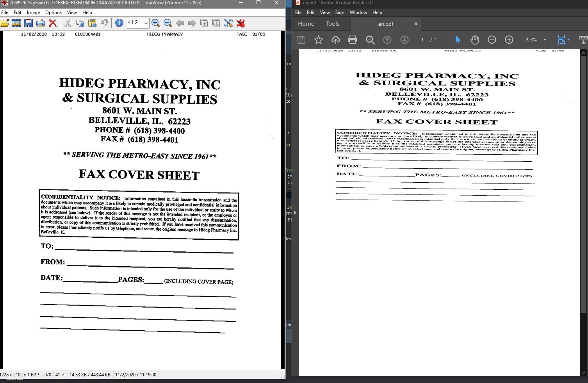This screenshot has width=588, height=383.
Task: Zoom in using IrfanView's magnifier plus icon
Action: tap(155, 23)
